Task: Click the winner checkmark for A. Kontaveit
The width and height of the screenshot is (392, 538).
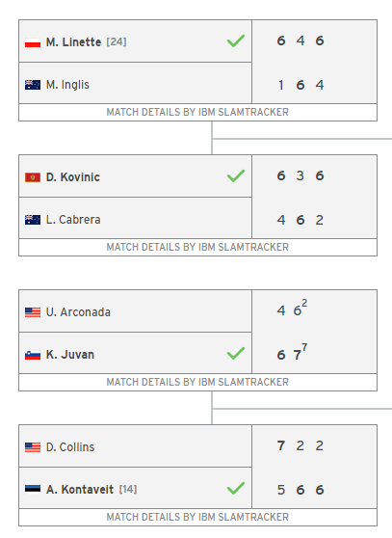Action: 236,488
